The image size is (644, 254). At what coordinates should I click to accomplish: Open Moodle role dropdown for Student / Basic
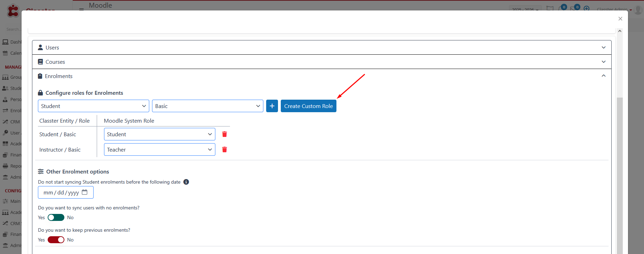pyautogui.click(x=159, y=134)
